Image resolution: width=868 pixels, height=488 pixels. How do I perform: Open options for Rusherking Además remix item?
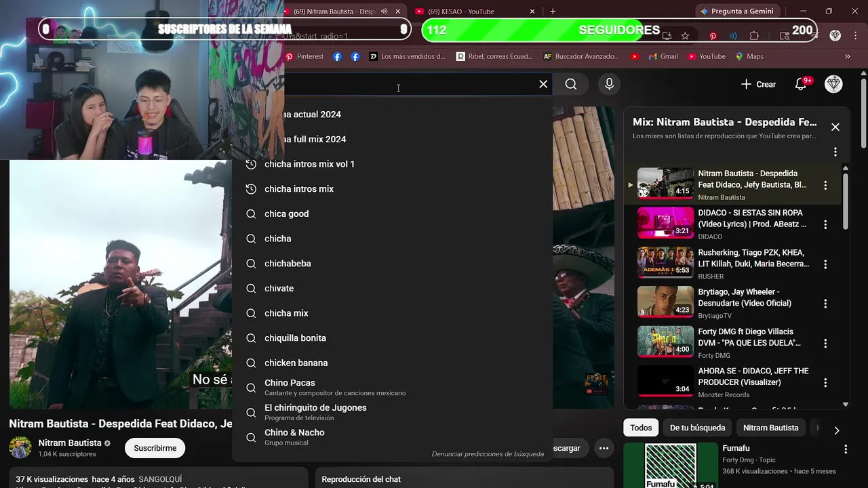coord(825,264)
